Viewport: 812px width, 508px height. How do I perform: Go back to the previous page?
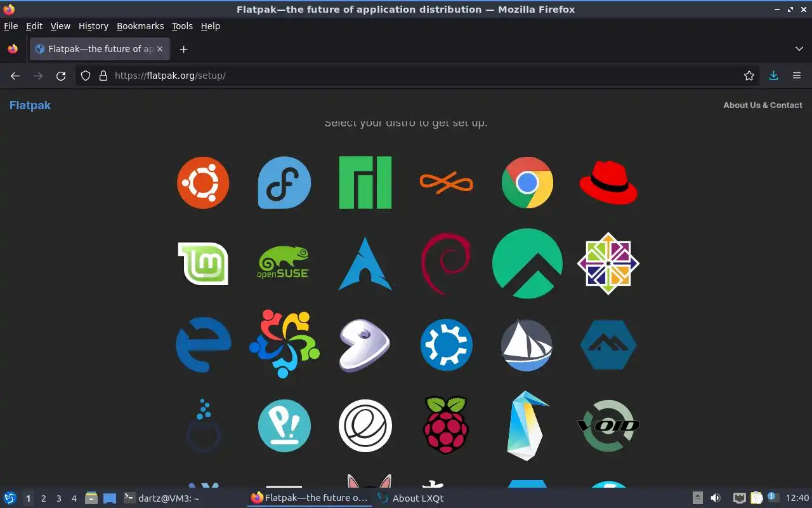15,76
